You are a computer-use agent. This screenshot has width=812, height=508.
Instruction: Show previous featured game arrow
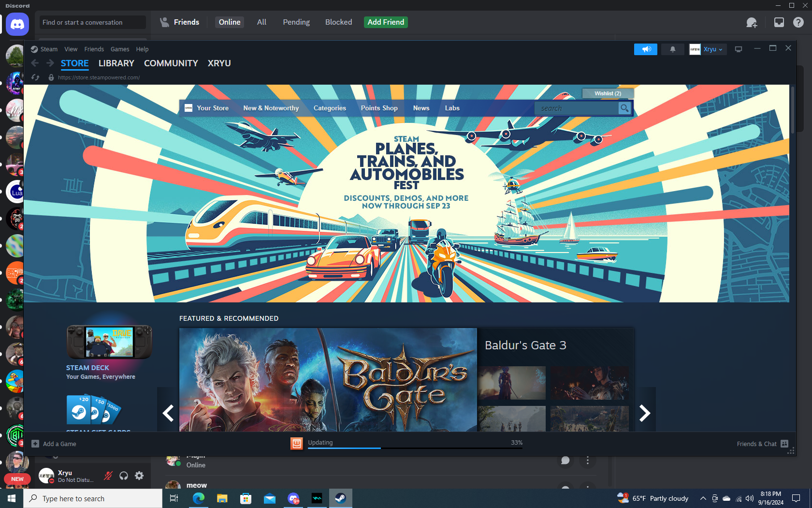click(x=168, y=413)
